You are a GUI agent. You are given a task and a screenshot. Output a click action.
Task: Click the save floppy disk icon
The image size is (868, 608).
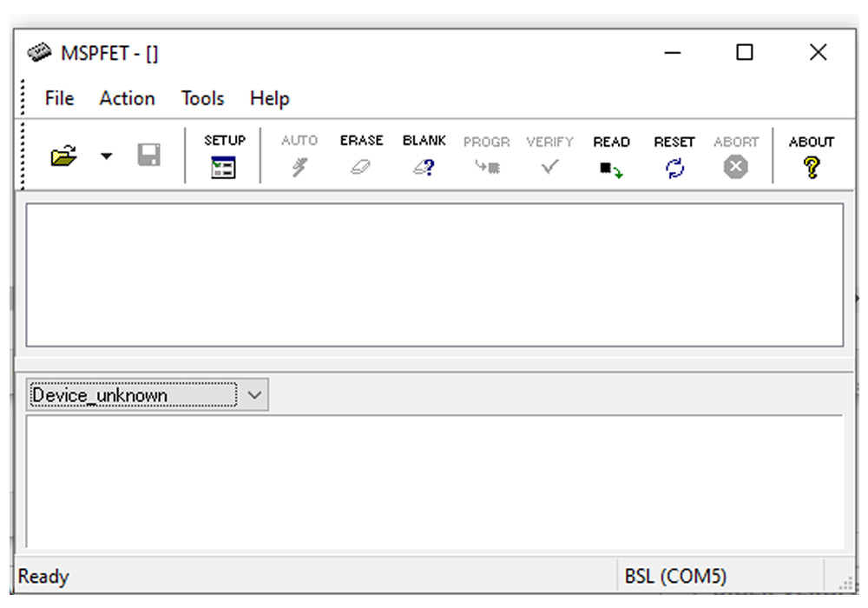[148, 155]
